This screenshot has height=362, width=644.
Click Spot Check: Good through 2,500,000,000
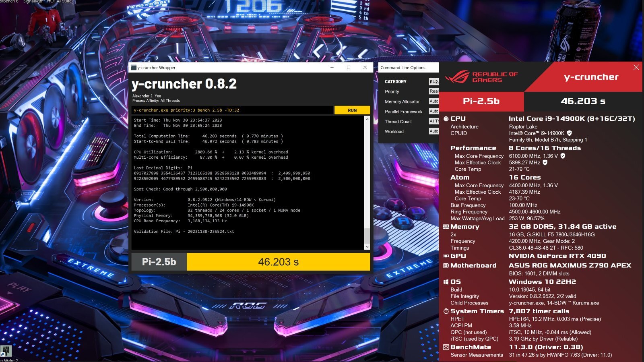point(180,189)
